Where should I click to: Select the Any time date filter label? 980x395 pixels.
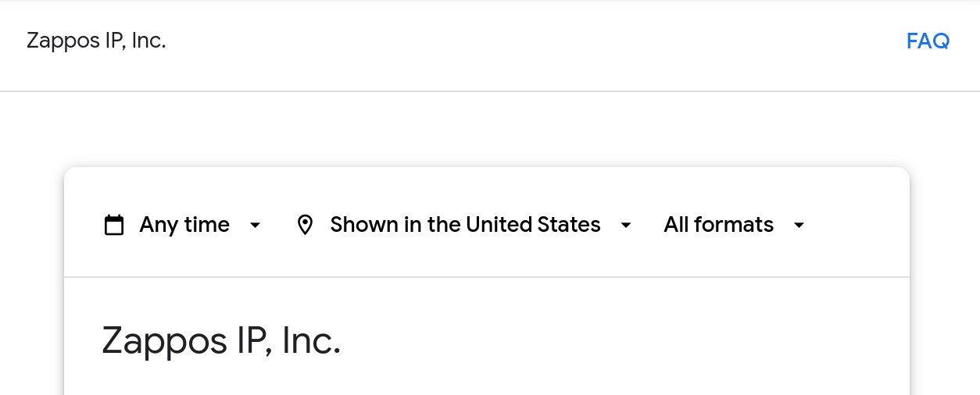[184, 225]
